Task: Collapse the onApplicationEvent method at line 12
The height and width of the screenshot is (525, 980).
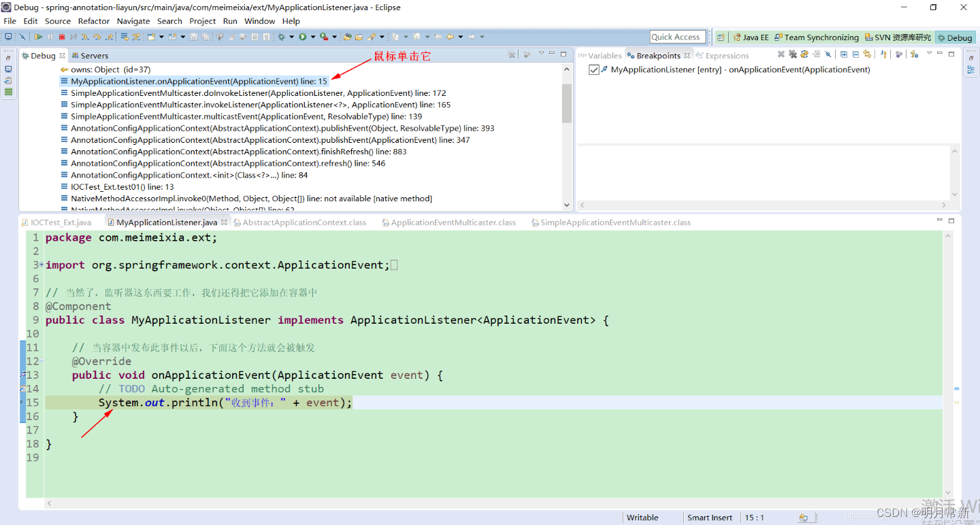Action: tap(42, 361)
